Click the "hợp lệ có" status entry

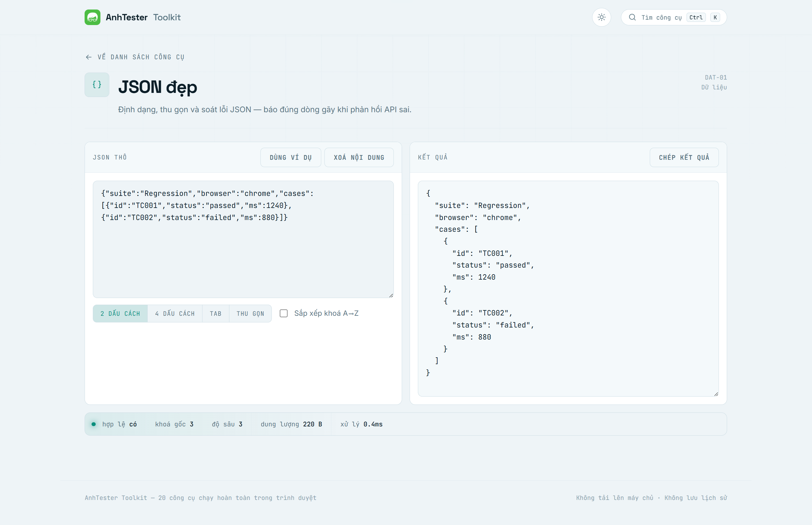pos(119,424)
